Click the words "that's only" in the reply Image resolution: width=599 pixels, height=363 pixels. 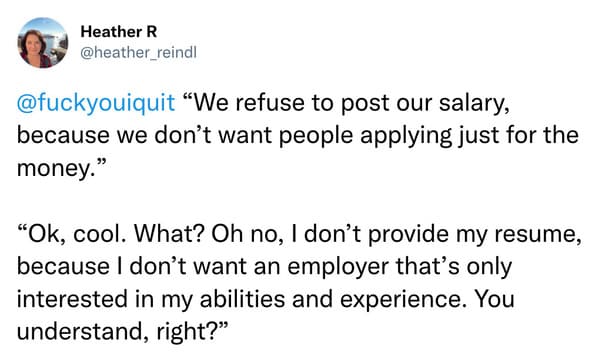click(454, 267)
